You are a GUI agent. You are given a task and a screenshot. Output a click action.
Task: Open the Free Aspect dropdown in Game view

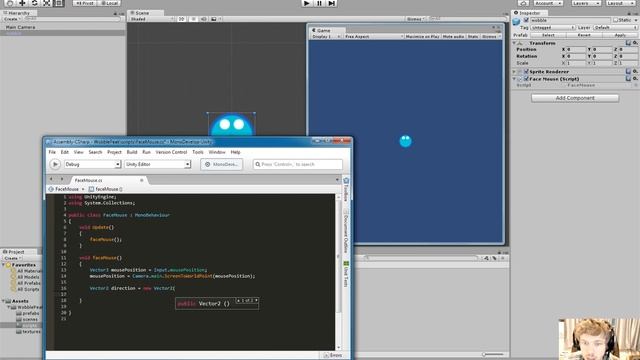click(x=373, y=36)
